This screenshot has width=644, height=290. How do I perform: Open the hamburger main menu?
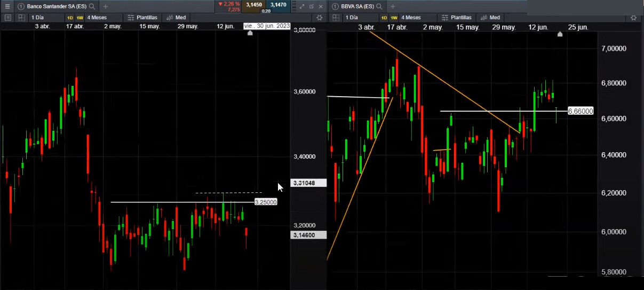point(7,6)
